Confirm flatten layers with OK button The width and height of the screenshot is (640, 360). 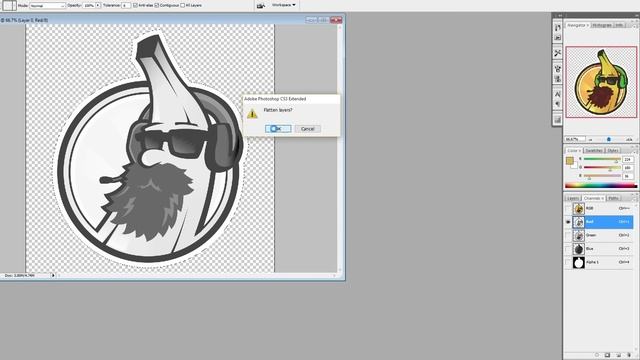(x=278, y=129)
